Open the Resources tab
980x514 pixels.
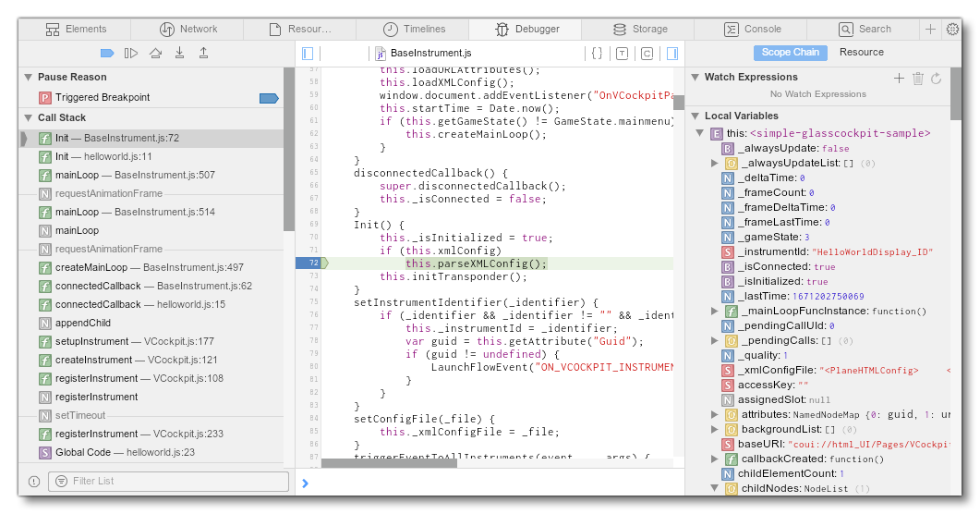coord(300,29)
